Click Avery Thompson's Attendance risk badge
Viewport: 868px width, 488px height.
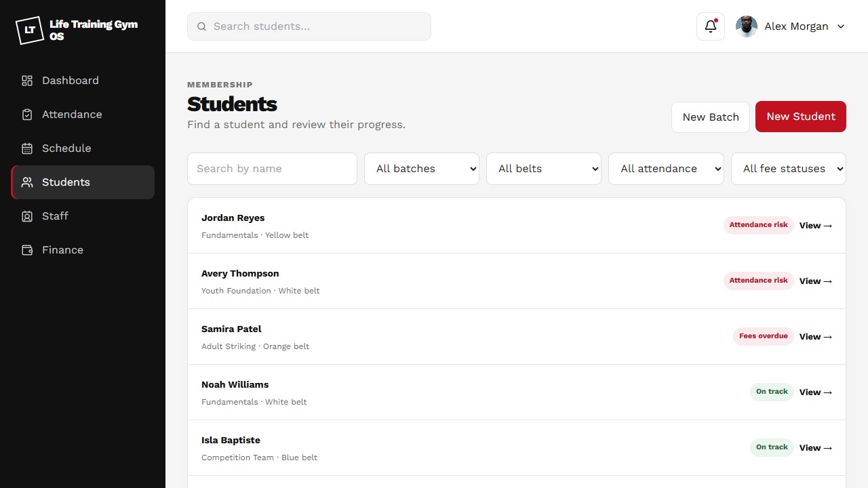(x=759, y=281)
